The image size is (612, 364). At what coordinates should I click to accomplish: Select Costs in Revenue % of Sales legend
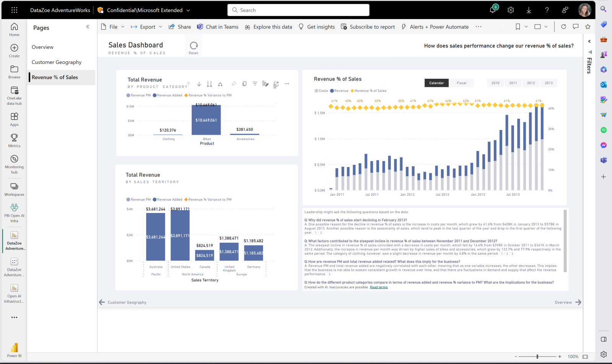click(x=321, y=91)
